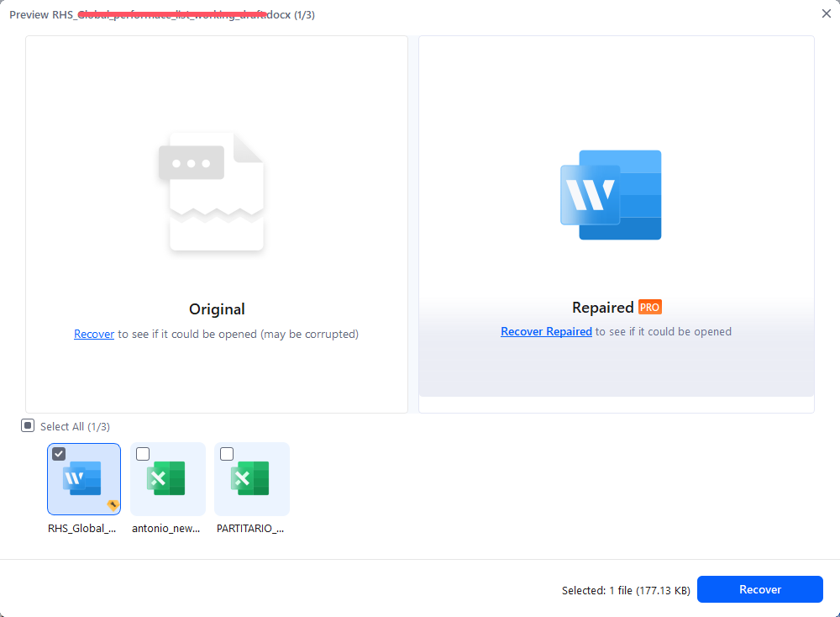Click the Selected: 1 file (177.13 KB) text
The image size is (840, 617).
[x=626, y=590]
